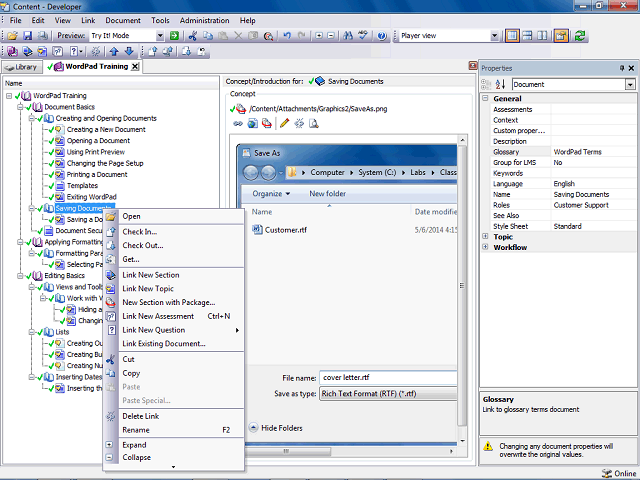Click Hide Folders in Save As image
The image size is (640, 480).
(x=282, y=428)
